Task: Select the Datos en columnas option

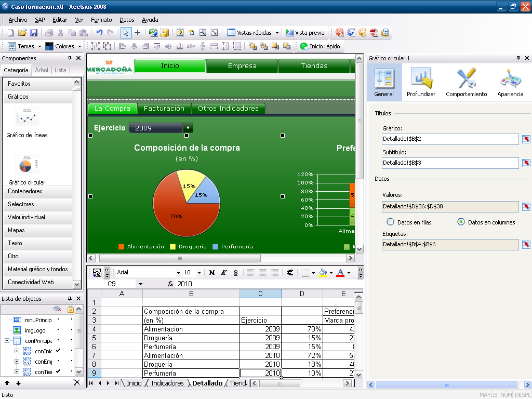Action: [x=461, y=222]
